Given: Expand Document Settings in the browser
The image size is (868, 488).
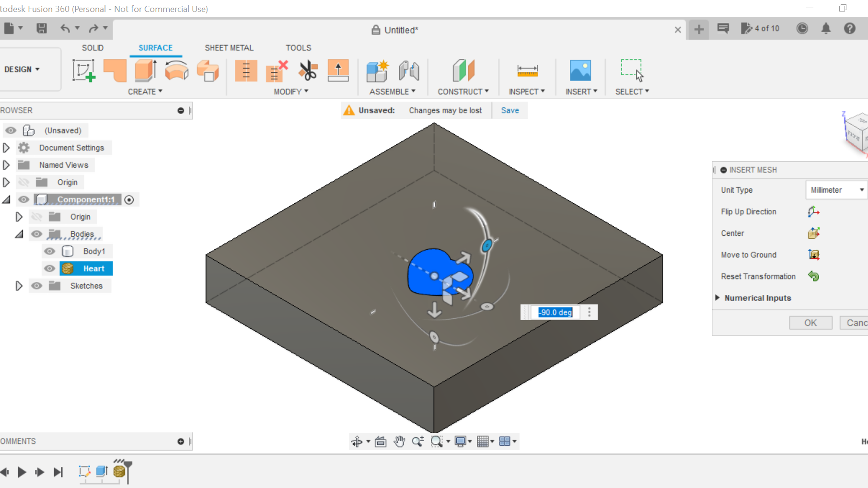Looking at the screenshot, I should [x=6, y=148].
